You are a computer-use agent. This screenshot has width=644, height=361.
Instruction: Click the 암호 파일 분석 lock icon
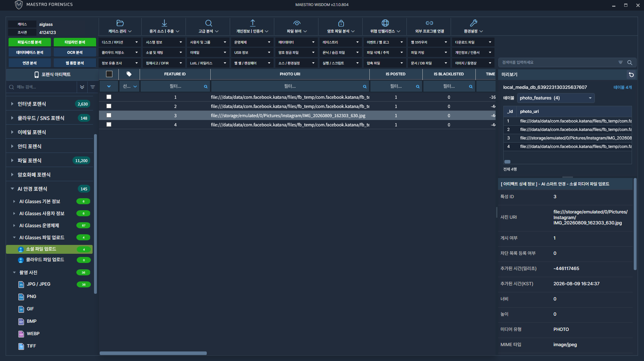(341, 23)
